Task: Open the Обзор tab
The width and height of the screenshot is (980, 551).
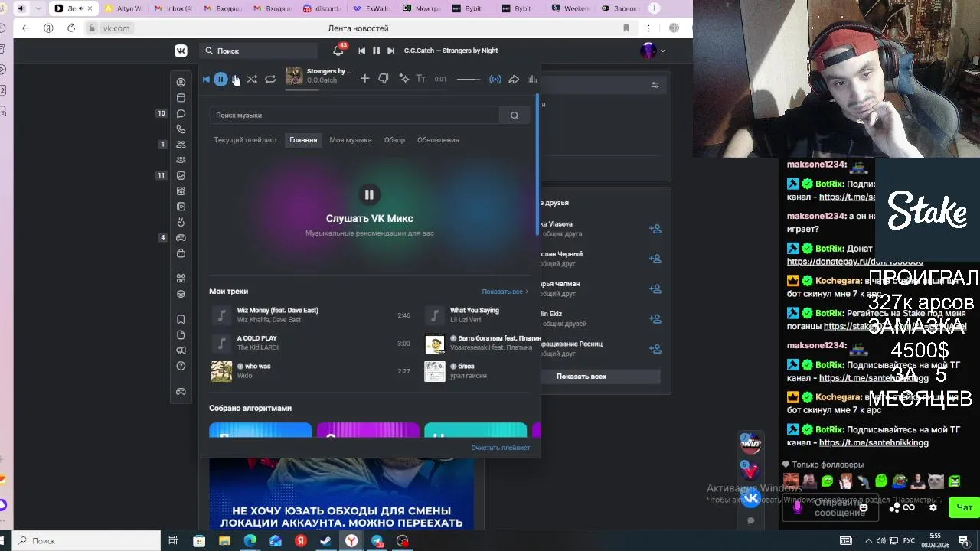Action: click(x=394, y=140)
